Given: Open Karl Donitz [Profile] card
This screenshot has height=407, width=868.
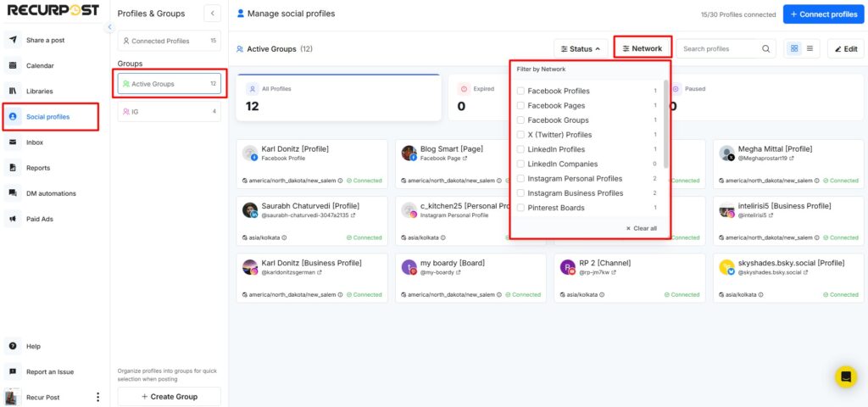Looking at the screenshot, I should (x=312, y=164).
